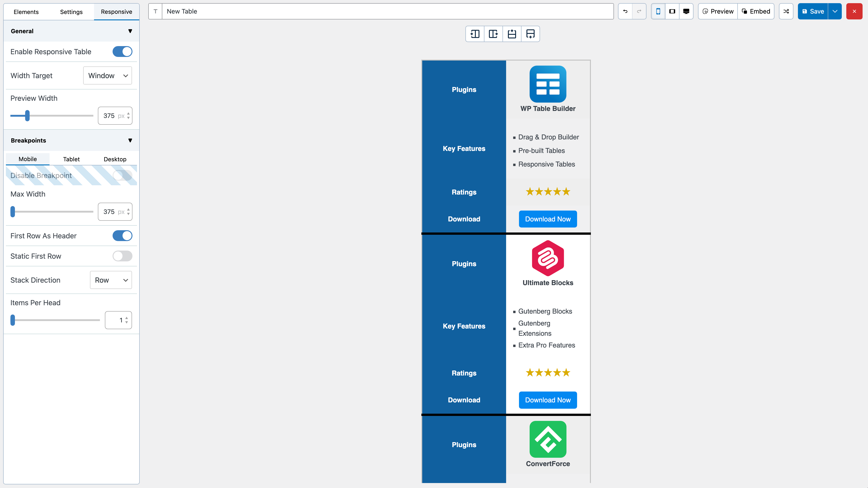Click the shuffle icon near Save
The height and width of the screenshot is (488, 868).
click(786, 11)
